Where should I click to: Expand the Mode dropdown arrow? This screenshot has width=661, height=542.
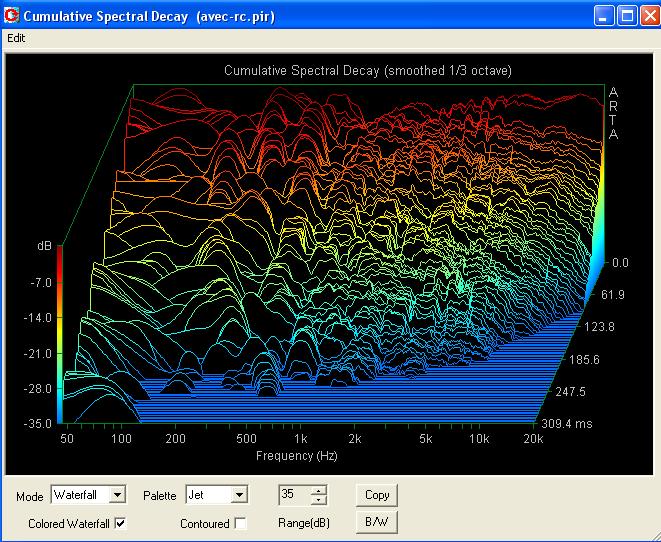pos(118,494)
